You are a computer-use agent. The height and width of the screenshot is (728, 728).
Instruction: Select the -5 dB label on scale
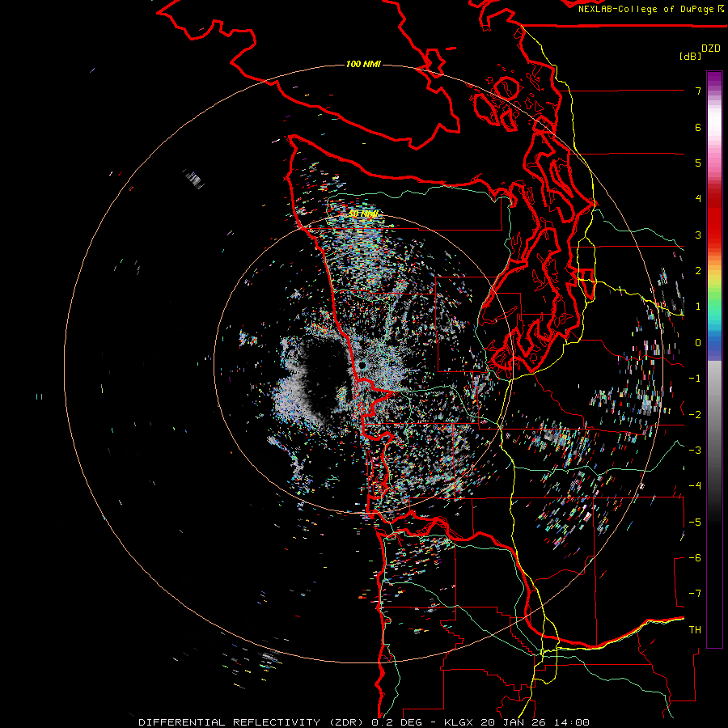click(x=695, y=523)
